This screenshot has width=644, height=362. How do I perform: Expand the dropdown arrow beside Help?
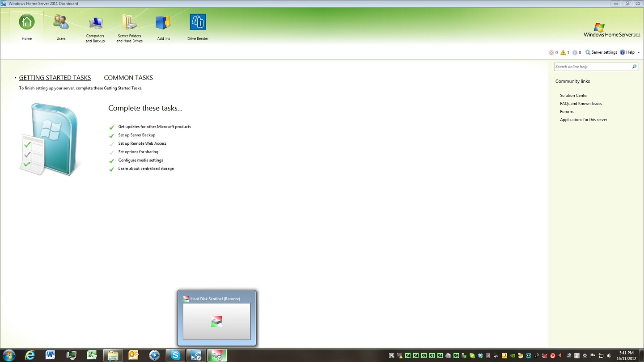[x=639, y=53]
